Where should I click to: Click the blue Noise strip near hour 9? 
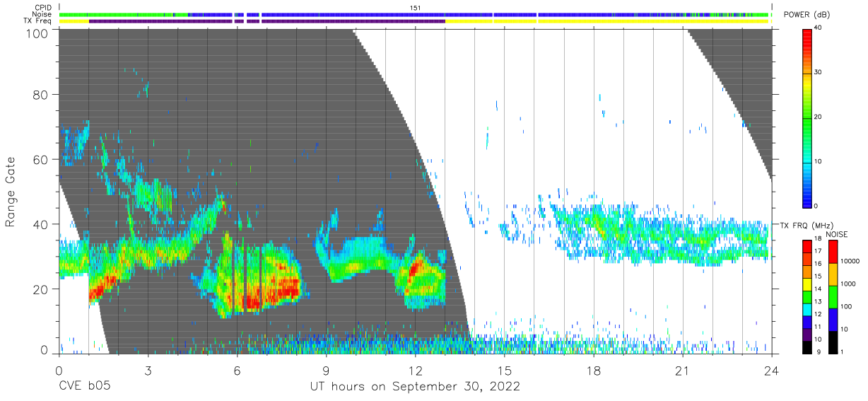point(326,14)
